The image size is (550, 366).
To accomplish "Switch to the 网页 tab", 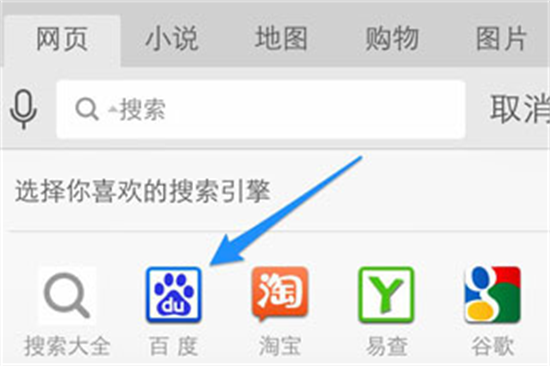I will (x=62, y=39).
